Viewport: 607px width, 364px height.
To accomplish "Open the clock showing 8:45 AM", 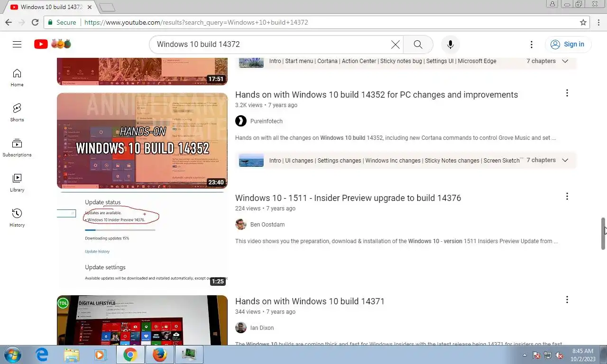I will (x=583, y=355).
